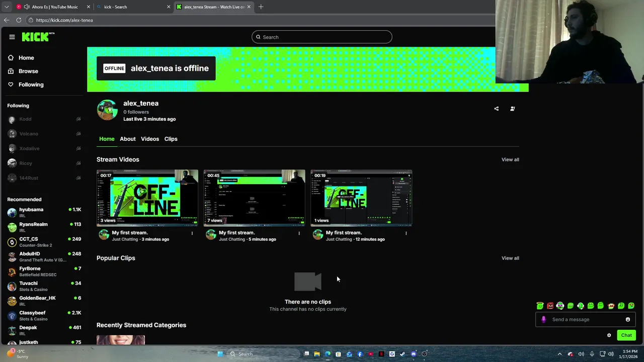This screenshot has width=644, height=362.
Task: Open chat settings gear
Action: (x=609, y=335)
